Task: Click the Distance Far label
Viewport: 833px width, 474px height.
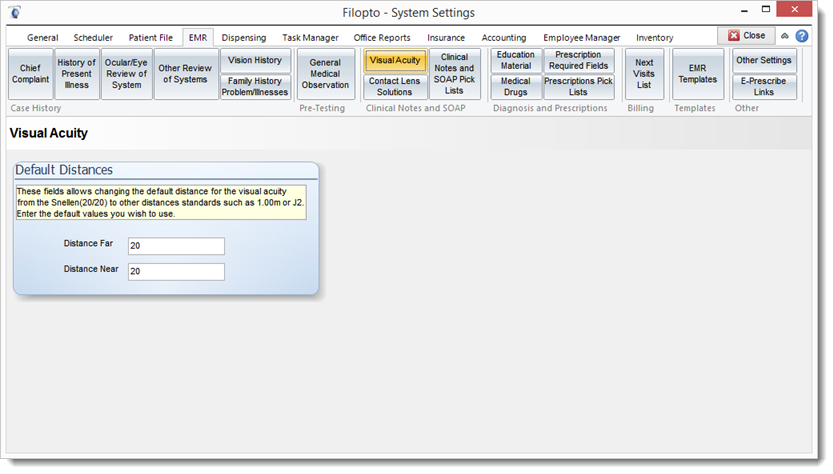Action: pyautogui.click(x=88, y=243)
